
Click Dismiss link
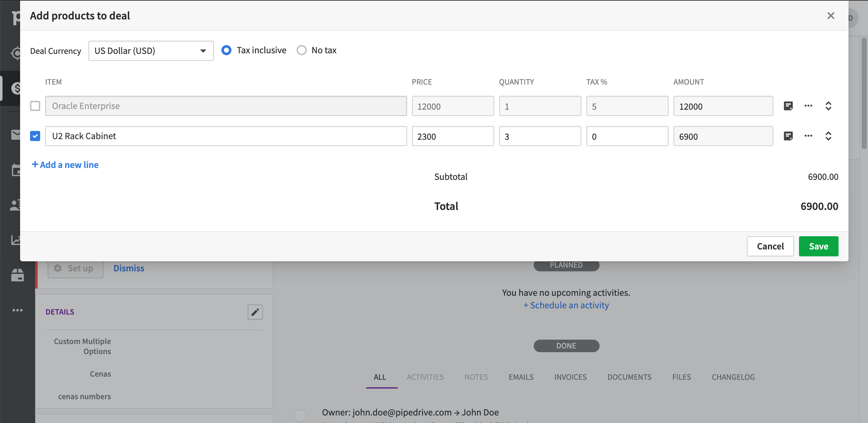(x=129, y=268)
